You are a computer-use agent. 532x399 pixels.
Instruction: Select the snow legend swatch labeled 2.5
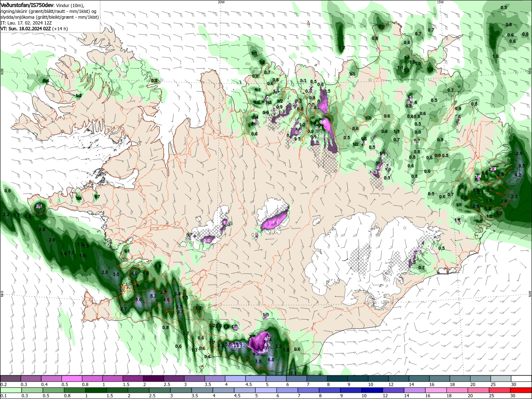(x=174, y=379)
